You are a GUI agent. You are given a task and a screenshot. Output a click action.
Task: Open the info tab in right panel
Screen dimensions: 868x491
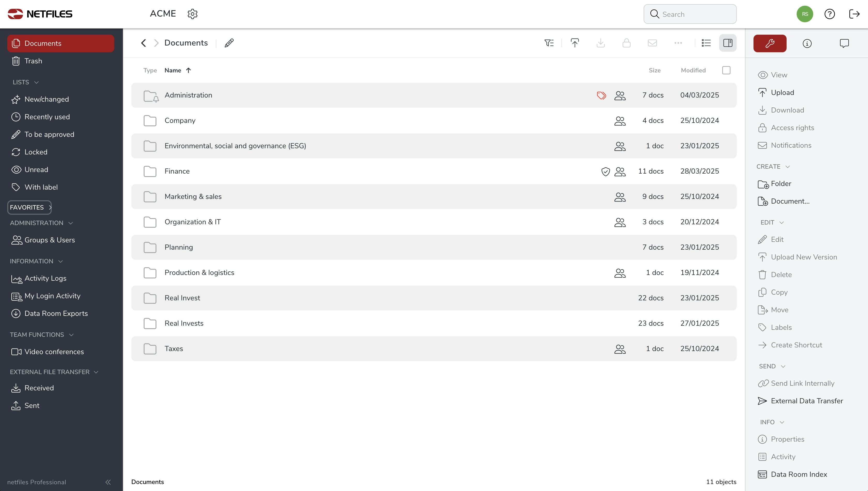pos(807,43)
